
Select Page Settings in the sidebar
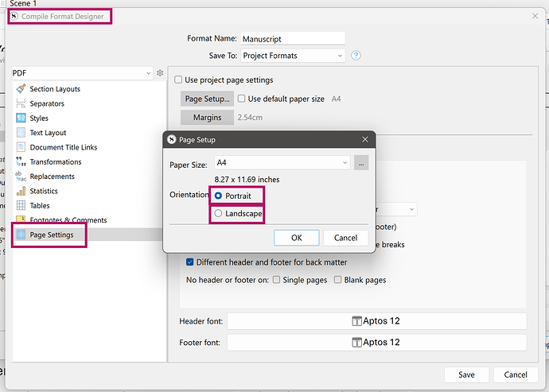click(x=52, y=235)
